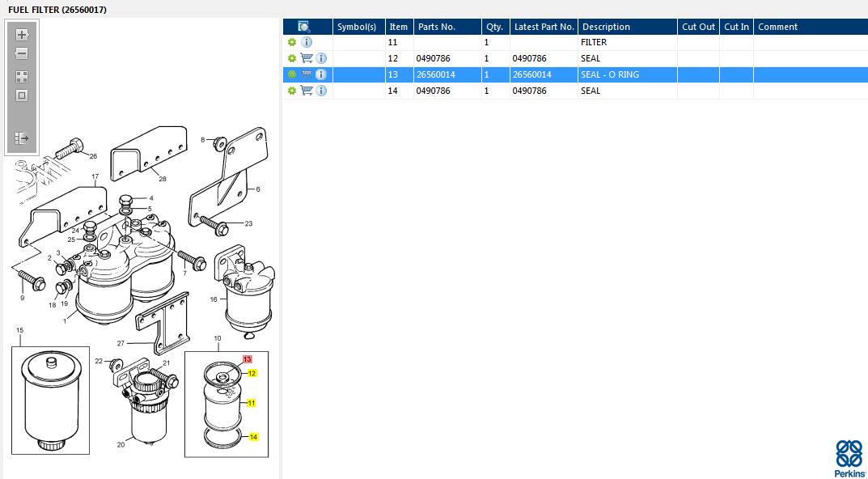Click FILTER description in item 11 row

pyautogui.click(x=594, y=42)
